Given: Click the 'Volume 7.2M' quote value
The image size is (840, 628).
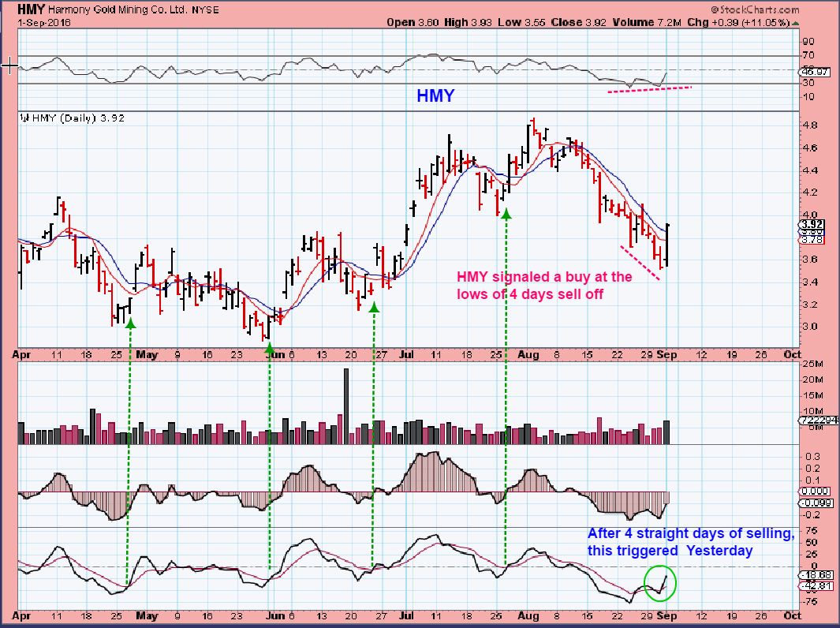Looking at the screenshot, I should [647, 23].
